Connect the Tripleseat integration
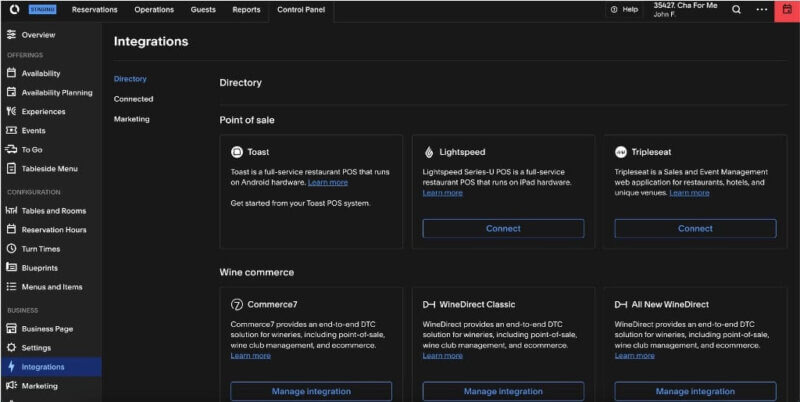The height and width of the screenshot is (402, 800). [x=695, y=229]
